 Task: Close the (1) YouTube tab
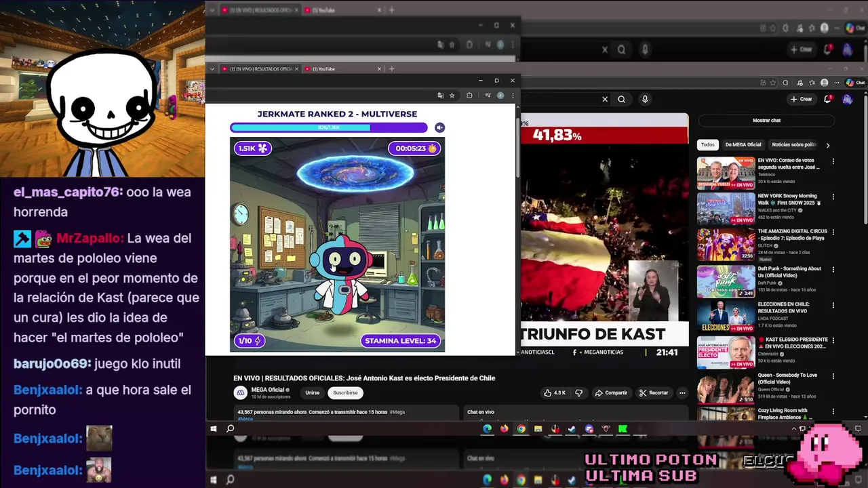pyautogui.click(x=380, y=68)
